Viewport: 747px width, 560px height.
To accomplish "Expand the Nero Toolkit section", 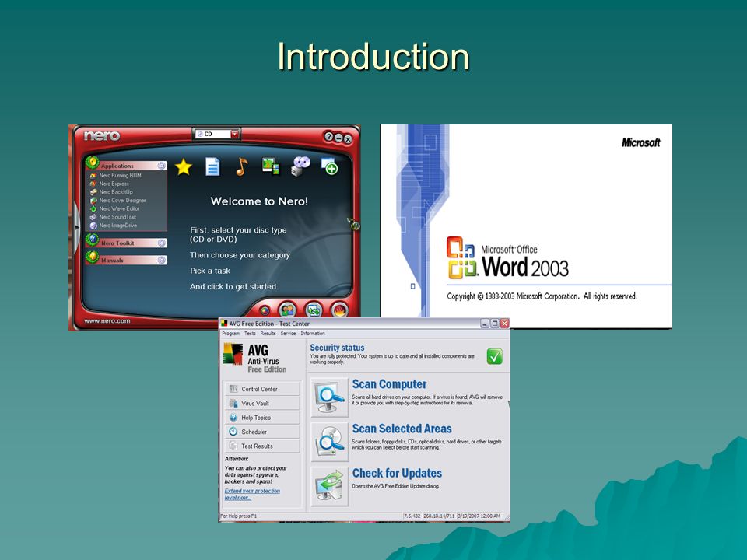I will pyautogui.click(x=162, y=243).
